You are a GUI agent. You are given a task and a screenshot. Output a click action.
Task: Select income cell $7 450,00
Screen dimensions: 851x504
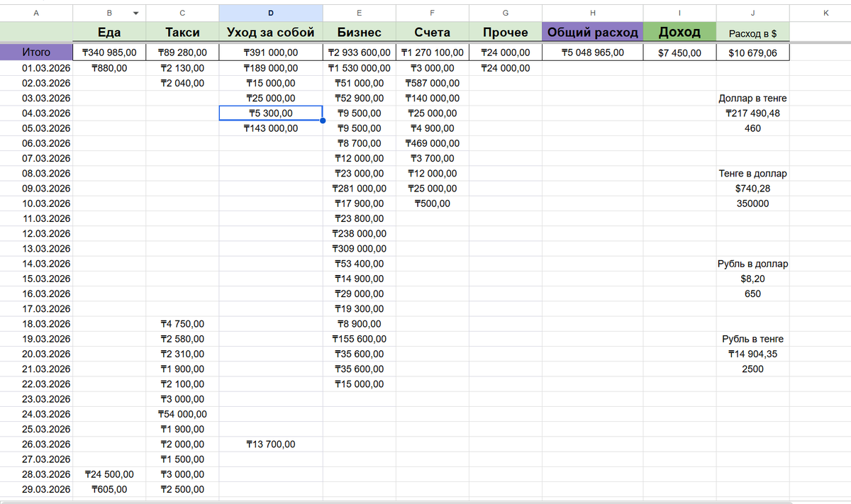[x=679, y=52]
